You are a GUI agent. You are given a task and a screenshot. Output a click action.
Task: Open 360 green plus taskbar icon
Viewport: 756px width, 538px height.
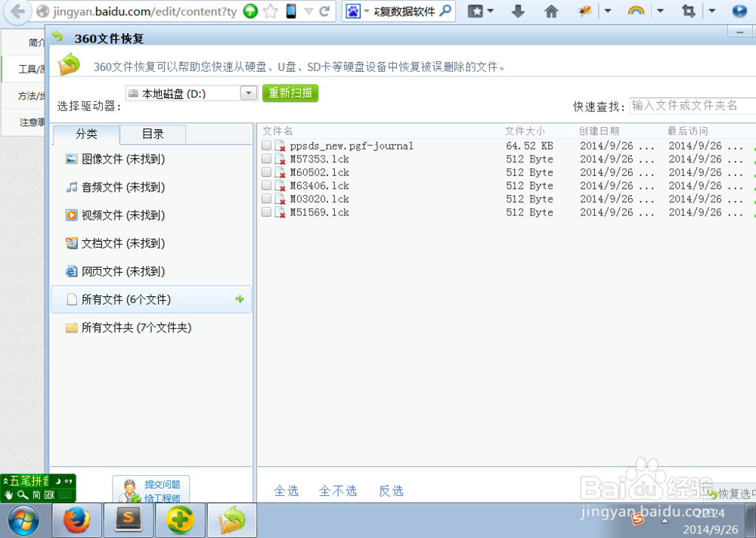coord(180,521)
